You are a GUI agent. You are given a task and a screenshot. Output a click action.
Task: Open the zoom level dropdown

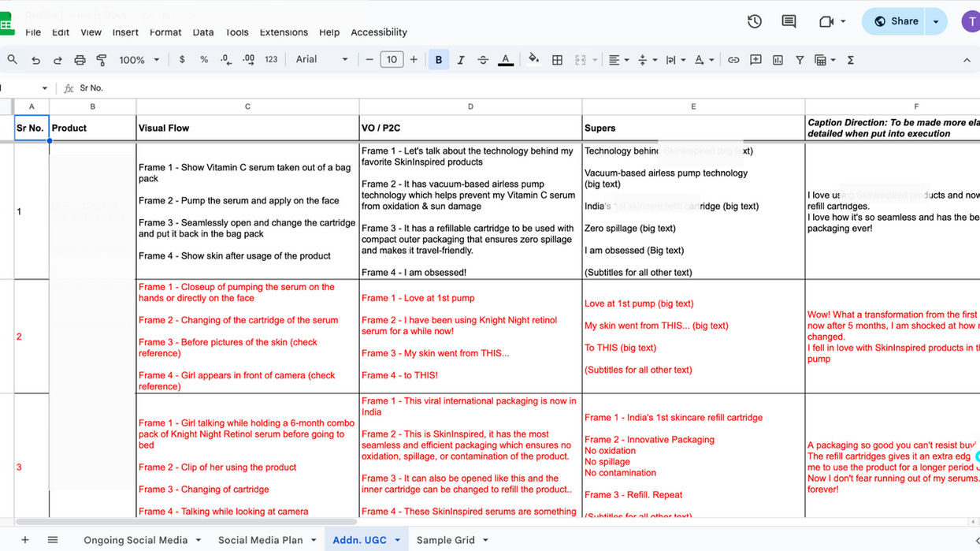click(139, 60)
